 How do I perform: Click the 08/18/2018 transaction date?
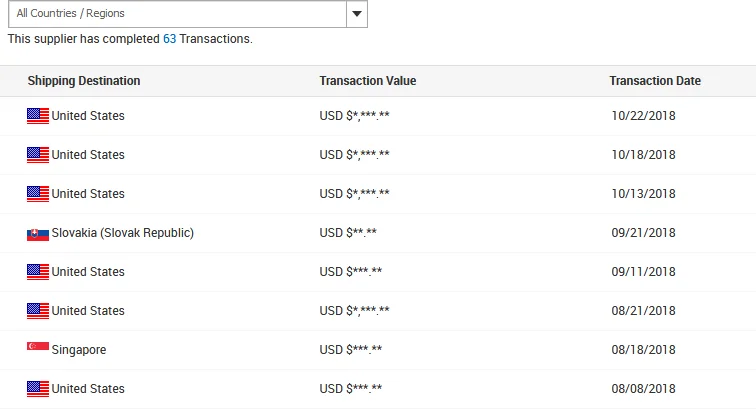click(x=643, y=350)
